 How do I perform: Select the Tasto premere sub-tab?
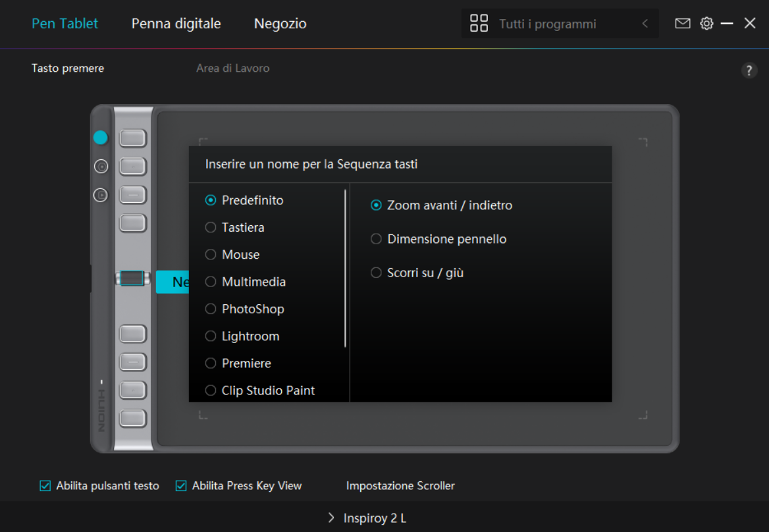pyautogui.click(x=68, y=68)
